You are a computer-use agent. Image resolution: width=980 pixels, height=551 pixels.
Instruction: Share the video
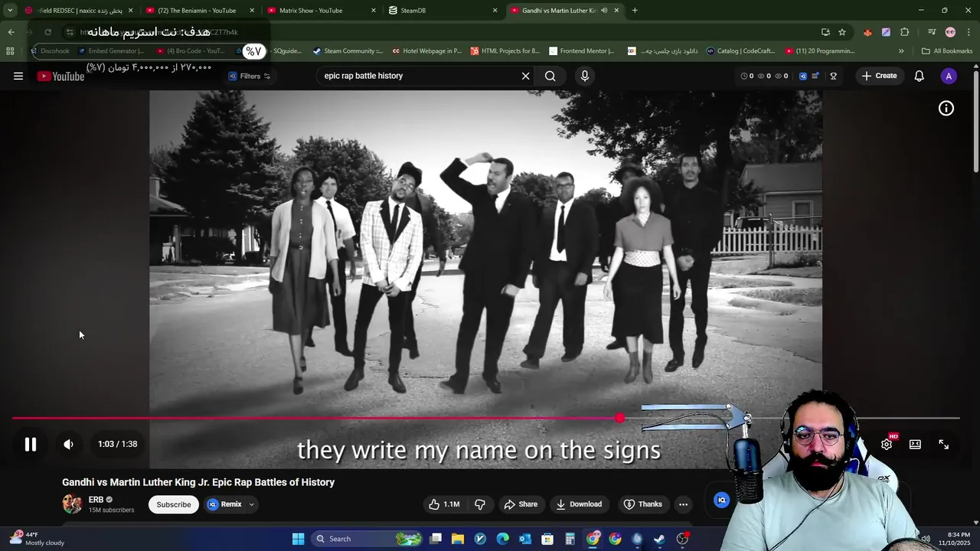[521, 504]
